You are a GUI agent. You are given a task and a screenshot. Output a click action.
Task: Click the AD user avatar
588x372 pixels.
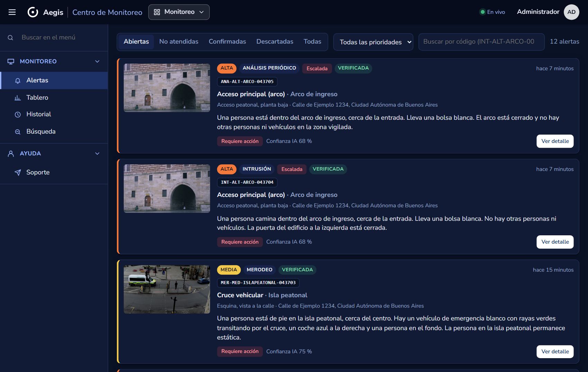(x=571, y=12)
